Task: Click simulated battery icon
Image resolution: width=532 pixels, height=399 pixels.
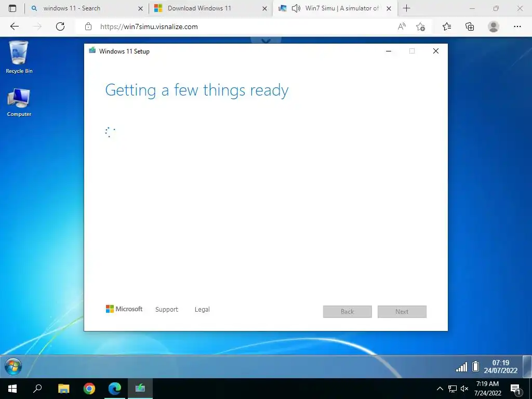Action: pyautogui.click(x=476, y=366)
